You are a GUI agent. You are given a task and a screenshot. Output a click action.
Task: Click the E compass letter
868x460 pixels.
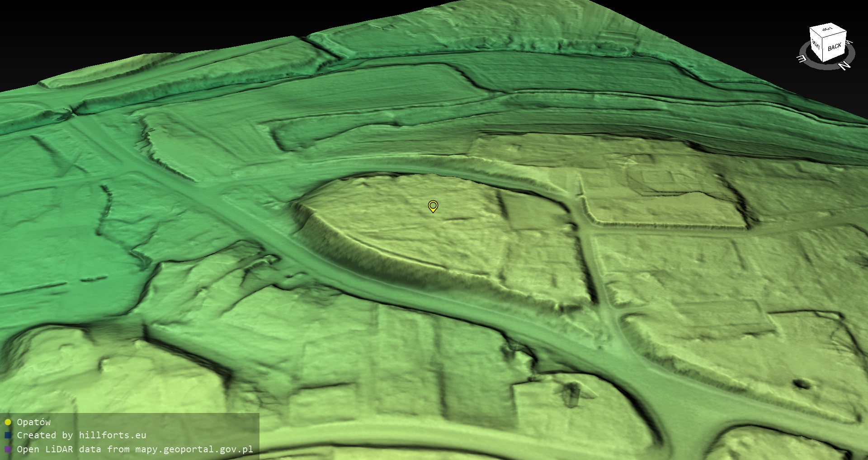[x=802, y=59]
